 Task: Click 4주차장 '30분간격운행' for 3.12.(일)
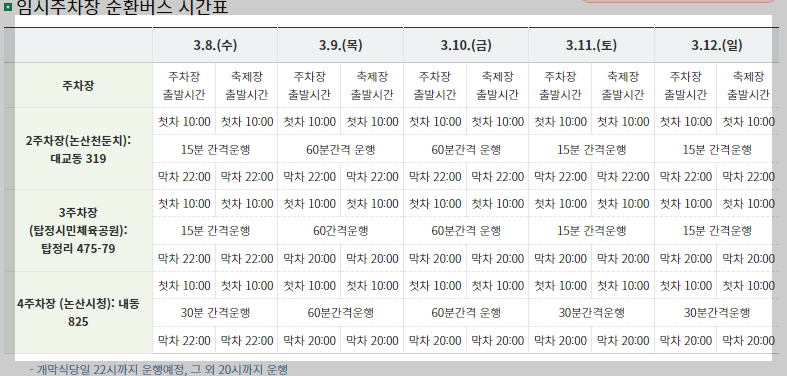click(717, 313)
